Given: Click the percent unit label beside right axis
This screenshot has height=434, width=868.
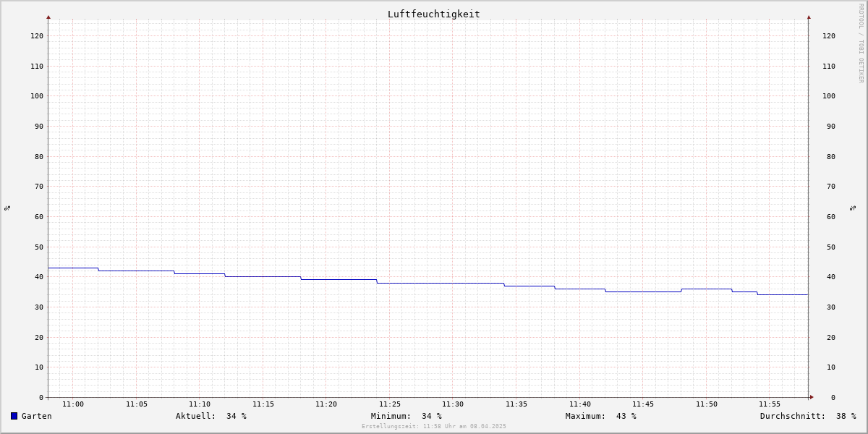Looking at the screenshot, I should tap(853, 208).
